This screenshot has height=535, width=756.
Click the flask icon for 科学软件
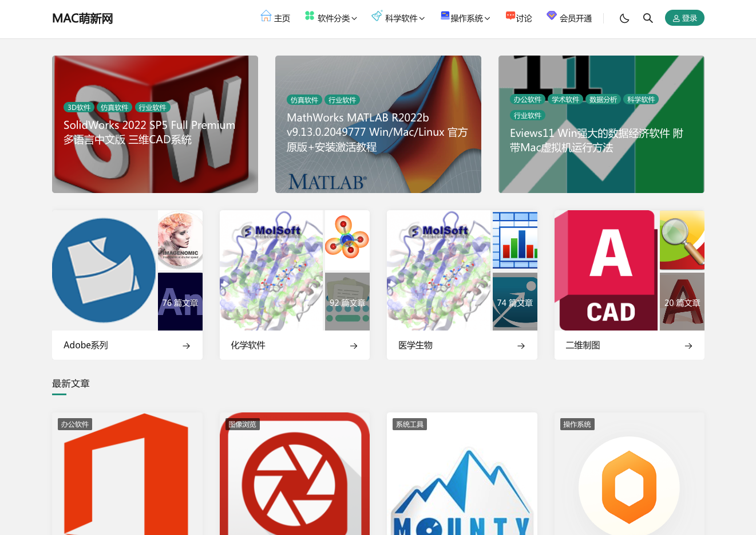click(377, 16)
